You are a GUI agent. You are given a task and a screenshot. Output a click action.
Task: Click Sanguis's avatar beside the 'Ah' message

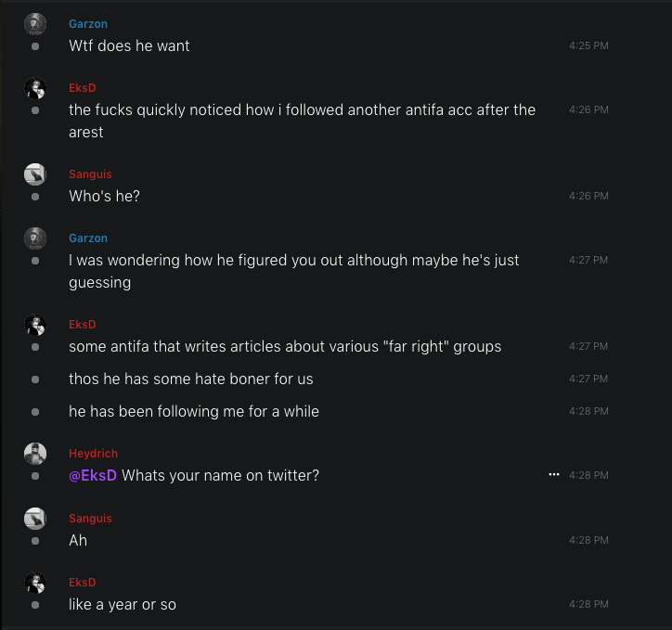click(35, 519)
